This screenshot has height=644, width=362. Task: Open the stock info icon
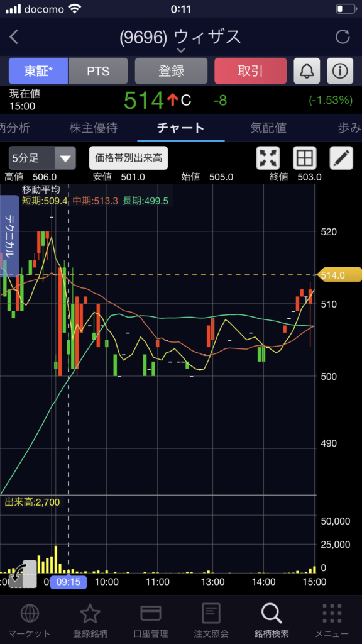coord(340,71)
